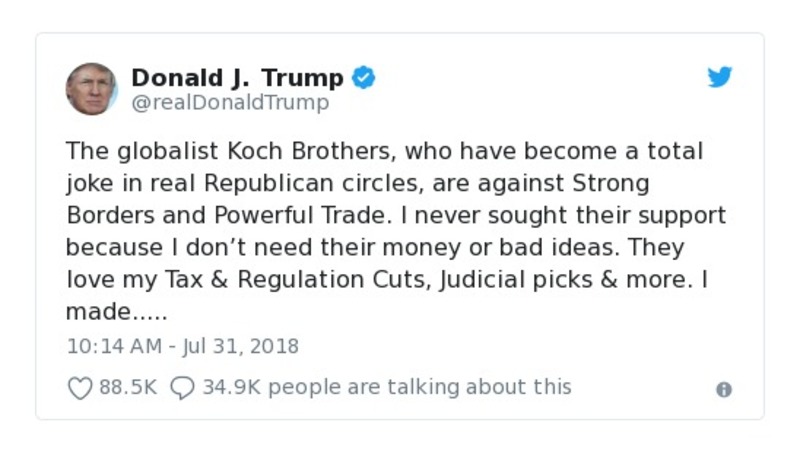Click the 88.5K likes count

[x=128, y=387]
